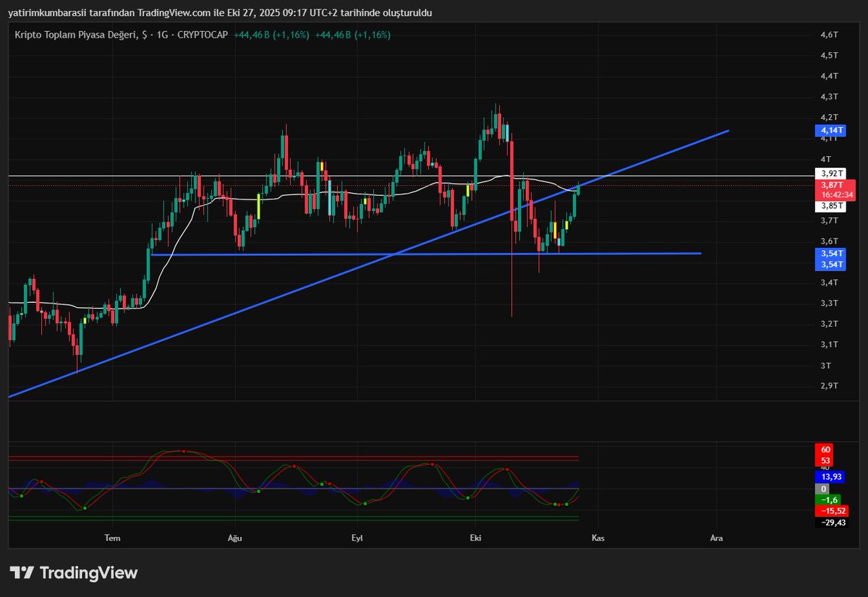
Task: Click the 2,9T price axis label
Action: pos(829,386)
